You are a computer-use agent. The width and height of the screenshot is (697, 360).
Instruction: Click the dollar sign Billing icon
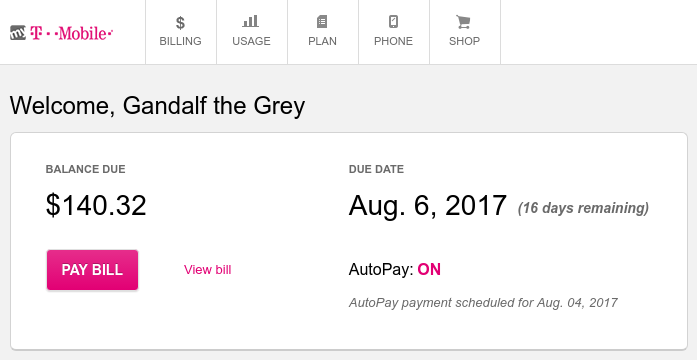click(x=180, y=22)
